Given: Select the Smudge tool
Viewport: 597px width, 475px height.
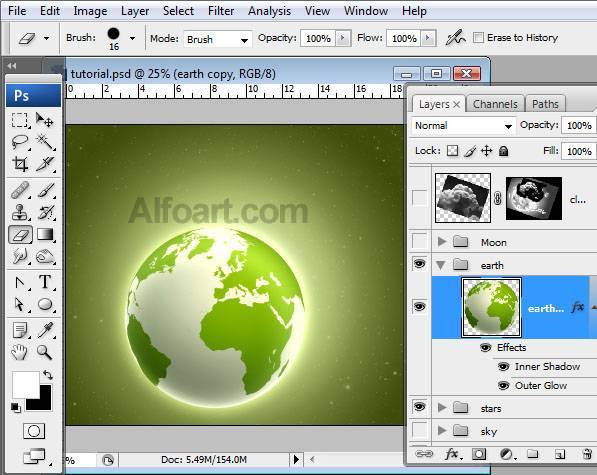Looking at the screenshot, I should pos(20,257).
